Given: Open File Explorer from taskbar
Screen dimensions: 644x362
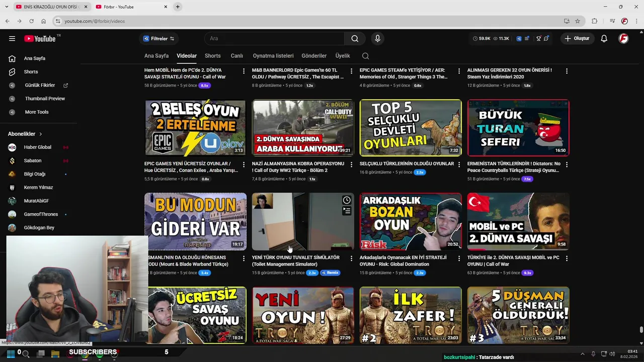Looking at the screenshot, I should coord(55,353).
